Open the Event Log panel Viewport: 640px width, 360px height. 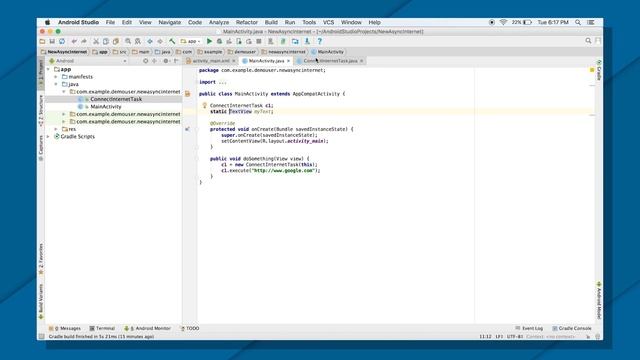(x=529, y=328)
